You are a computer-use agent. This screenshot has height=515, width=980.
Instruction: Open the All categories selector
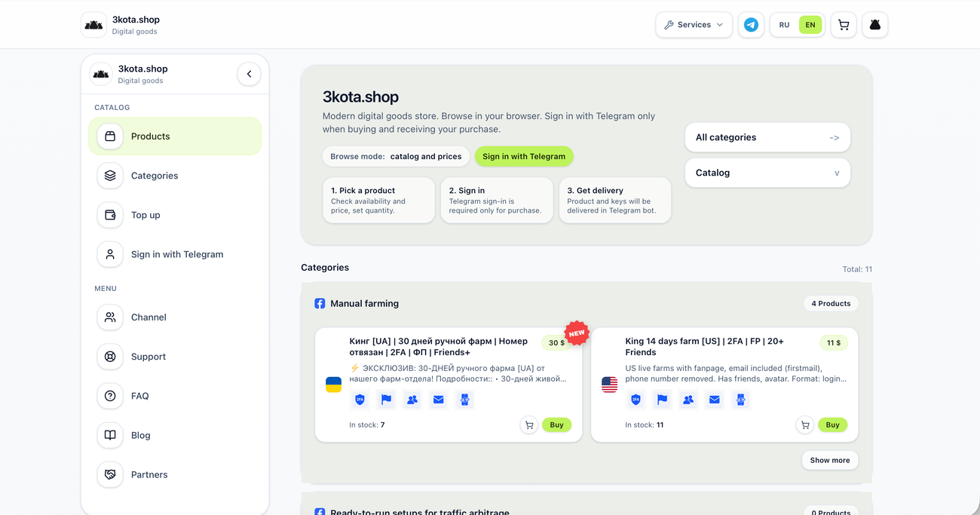click(767, 137)
